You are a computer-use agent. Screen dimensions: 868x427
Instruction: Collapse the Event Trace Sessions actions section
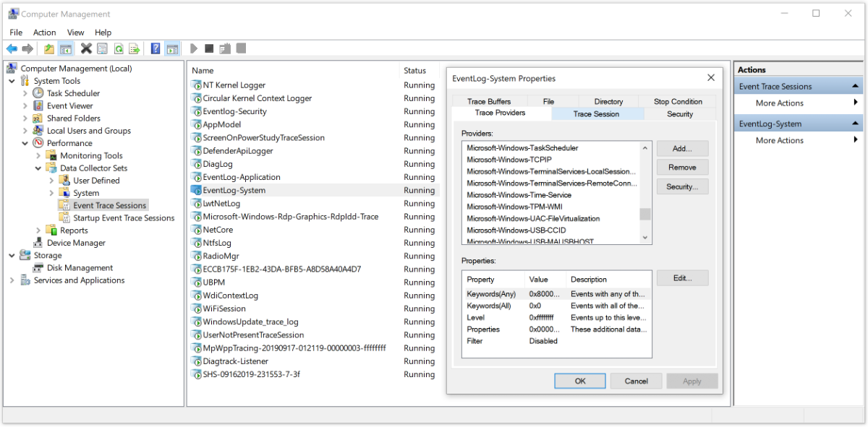pos(856,87)
